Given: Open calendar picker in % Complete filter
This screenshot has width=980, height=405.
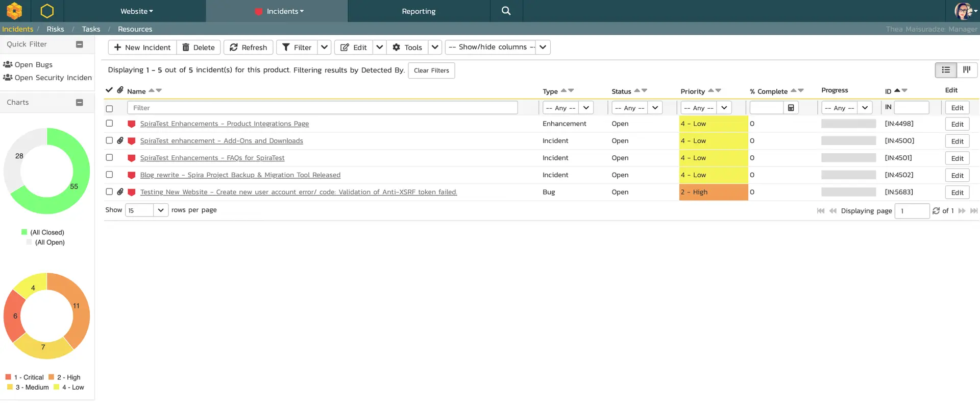Looking at the screenshot, I should click(x=791, y=108).
